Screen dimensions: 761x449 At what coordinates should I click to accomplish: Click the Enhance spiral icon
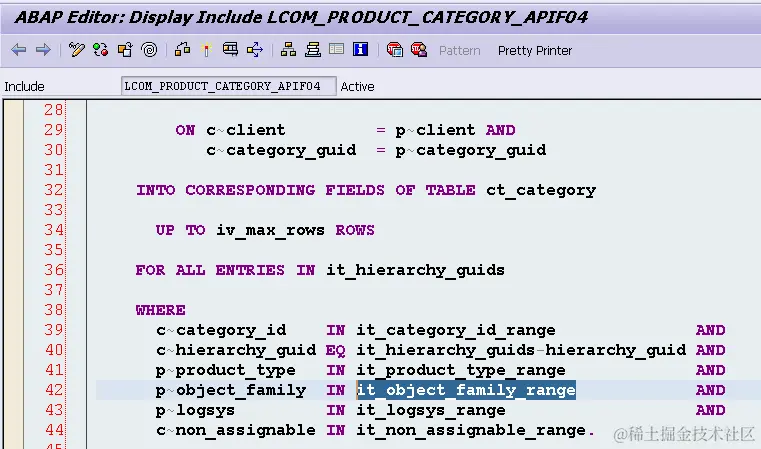click(x=149, y=50)
